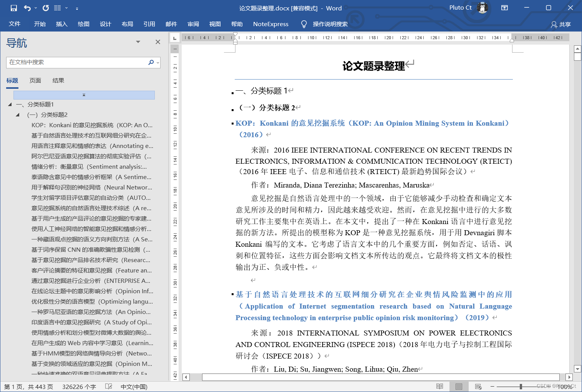Click the Redo/Repeat circular arrow icon
The width and height of the screenshot is (582, 392).
pos(46,8)
